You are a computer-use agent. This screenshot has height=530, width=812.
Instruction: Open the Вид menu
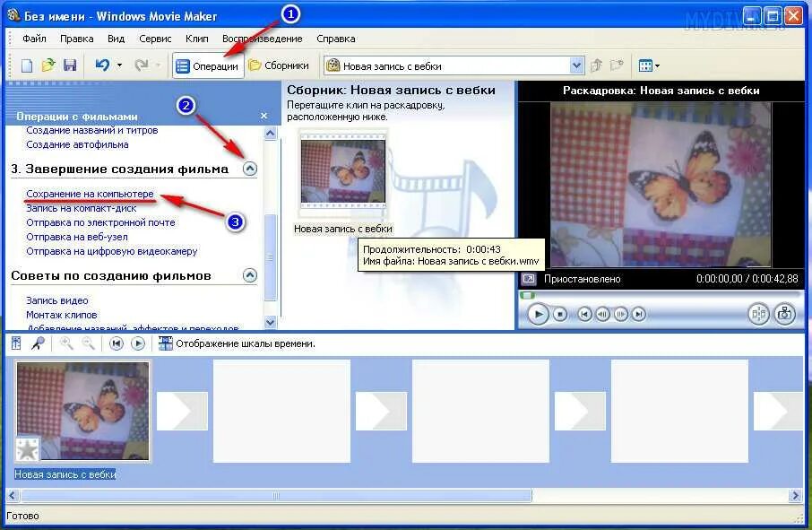[x=116, y=39]
